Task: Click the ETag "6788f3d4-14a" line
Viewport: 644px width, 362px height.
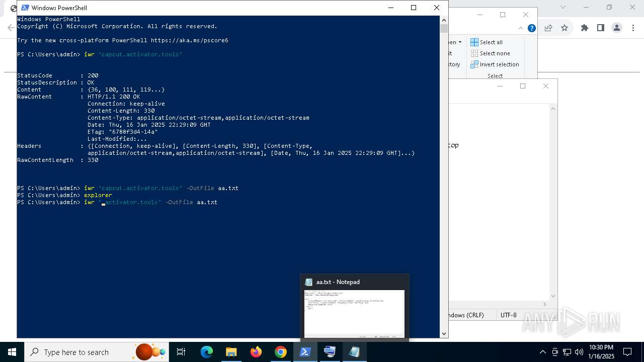Action: 122,132
